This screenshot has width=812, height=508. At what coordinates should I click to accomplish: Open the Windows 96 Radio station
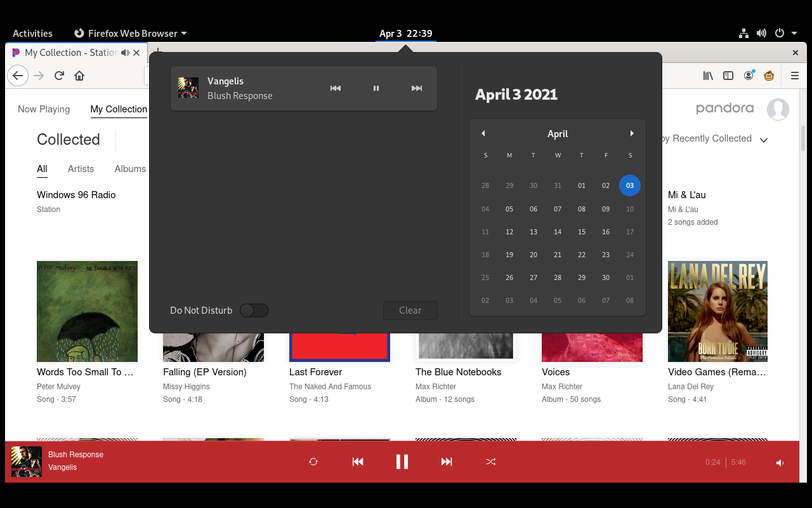click(x=76, y=195)
